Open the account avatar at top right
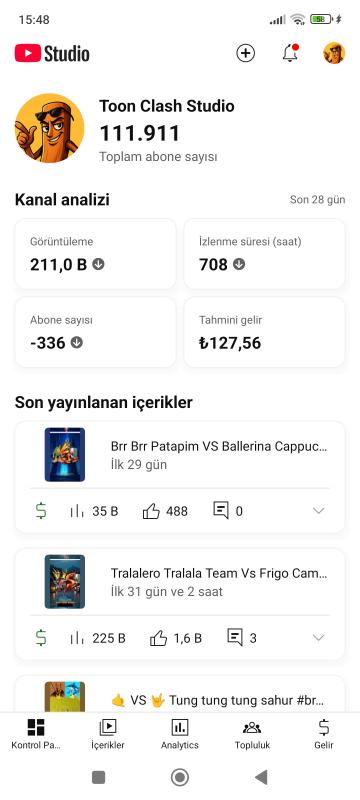The width and height of the screenshot is (360, 800). (334, 53)
